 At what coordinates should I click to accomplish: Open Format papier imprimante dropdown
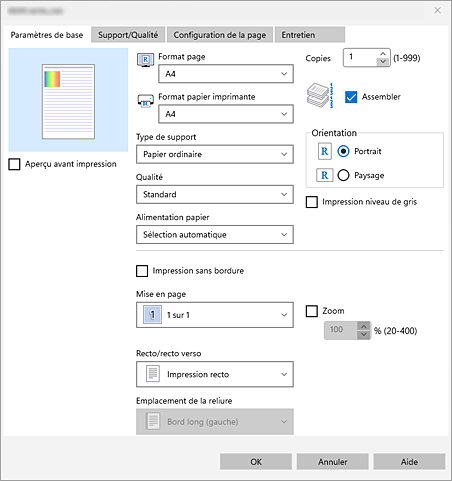(x=226, y=114)
